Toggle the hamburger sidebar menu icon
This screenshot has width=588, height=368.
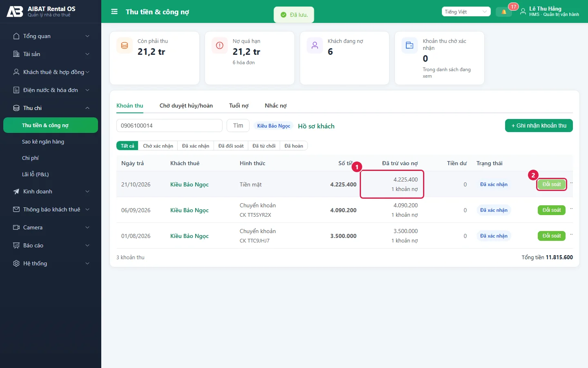click(114, 12)
